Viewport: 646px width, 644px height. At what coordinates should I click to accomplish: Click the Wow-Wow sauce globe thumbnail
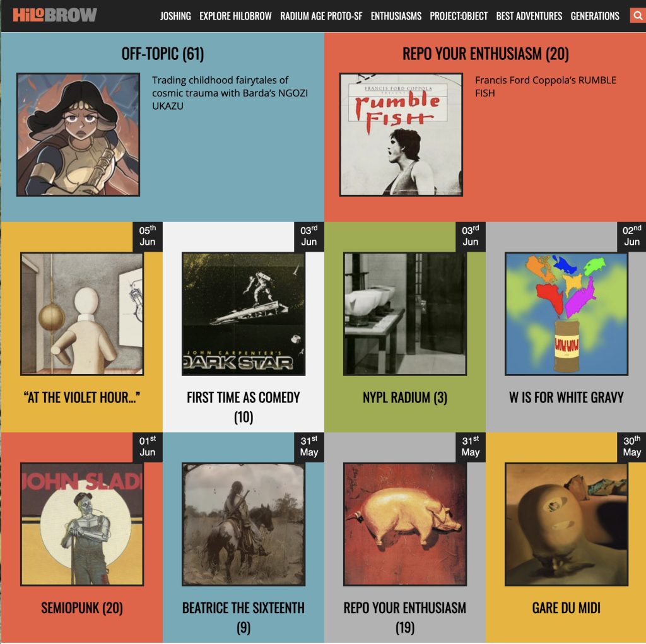(567, 314)
